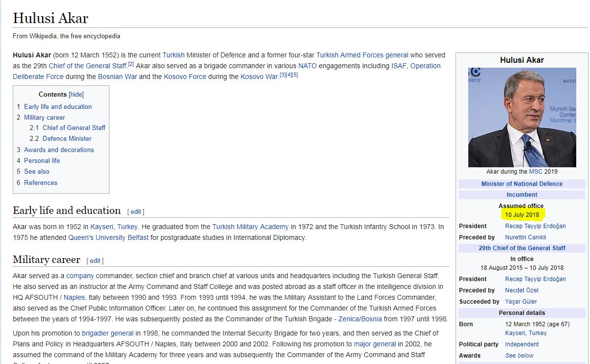The height and width of the screenshot is (364, 590).
Task: Open 29th Chief of the General Staff link
Action: coord(522,248)
